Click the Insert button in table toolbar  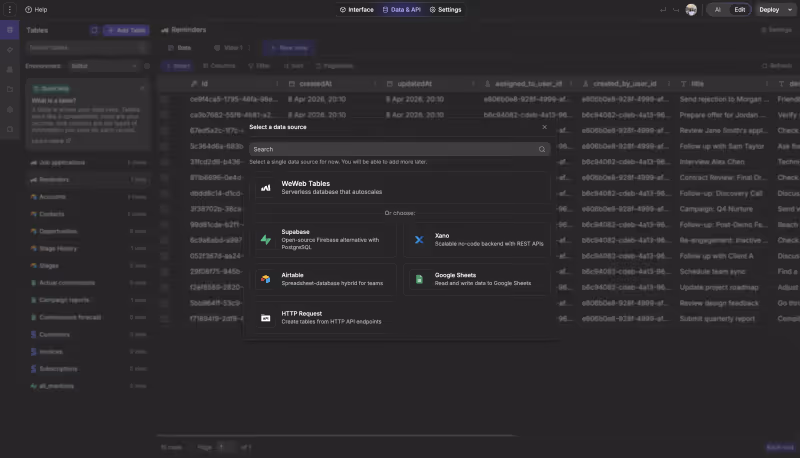click(178, 66)
